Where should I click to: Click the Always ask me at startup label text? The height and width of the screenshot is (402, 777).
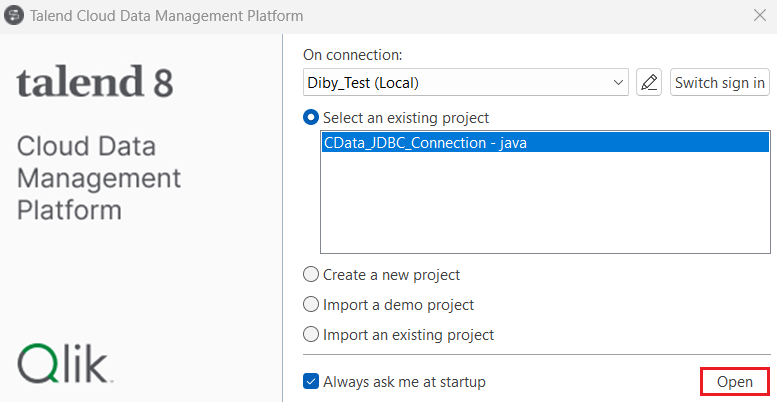[x=404, y=381]
